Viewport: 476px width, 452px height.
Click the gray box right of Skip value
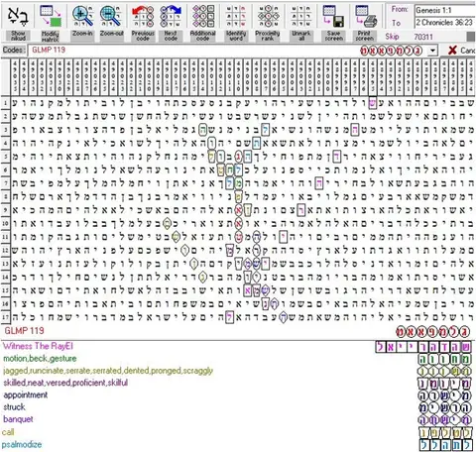click(471, 37)
